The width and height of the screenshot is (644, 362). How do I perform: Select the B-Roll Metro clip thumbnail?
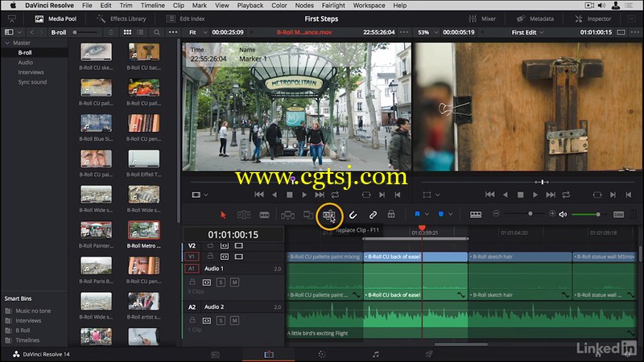(144, 230)
